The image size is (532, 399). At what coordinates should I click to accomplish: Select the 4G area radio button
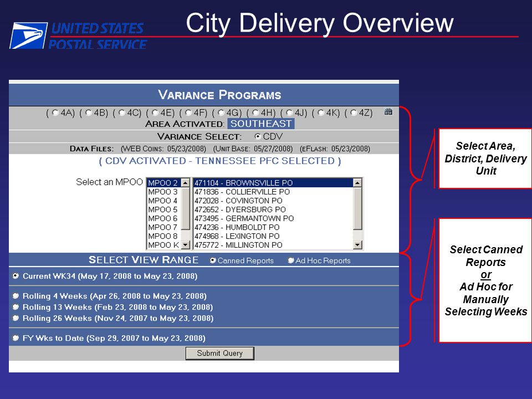click(221, 112)
